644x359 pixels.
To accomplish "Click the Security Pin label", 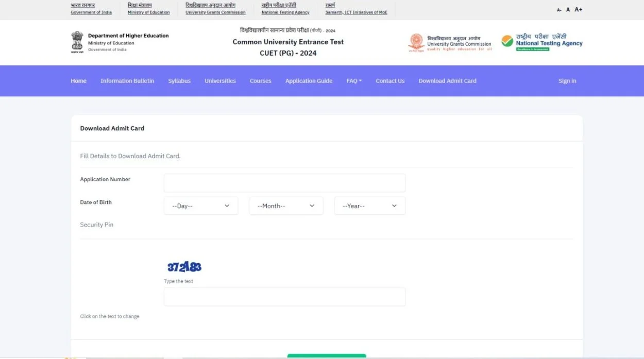I will click(97, 225).
